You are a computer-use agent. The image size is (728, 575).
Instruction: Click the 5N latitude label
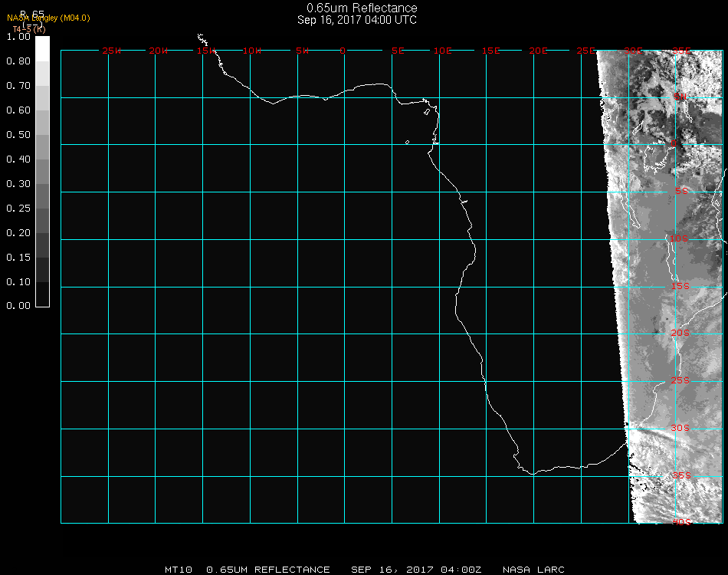(x=680, y=97)
